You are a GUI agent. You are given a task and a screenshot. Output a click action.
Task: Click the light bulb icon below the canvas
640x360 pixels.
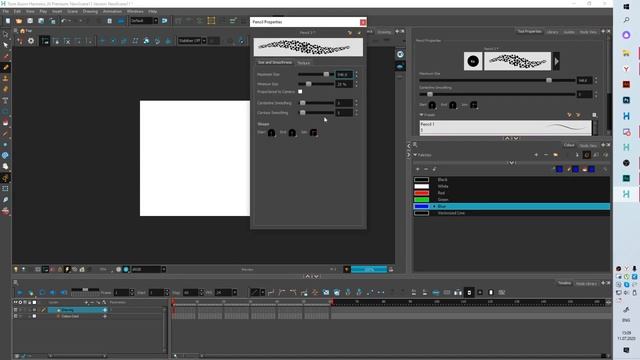click(x=16, y=269)
